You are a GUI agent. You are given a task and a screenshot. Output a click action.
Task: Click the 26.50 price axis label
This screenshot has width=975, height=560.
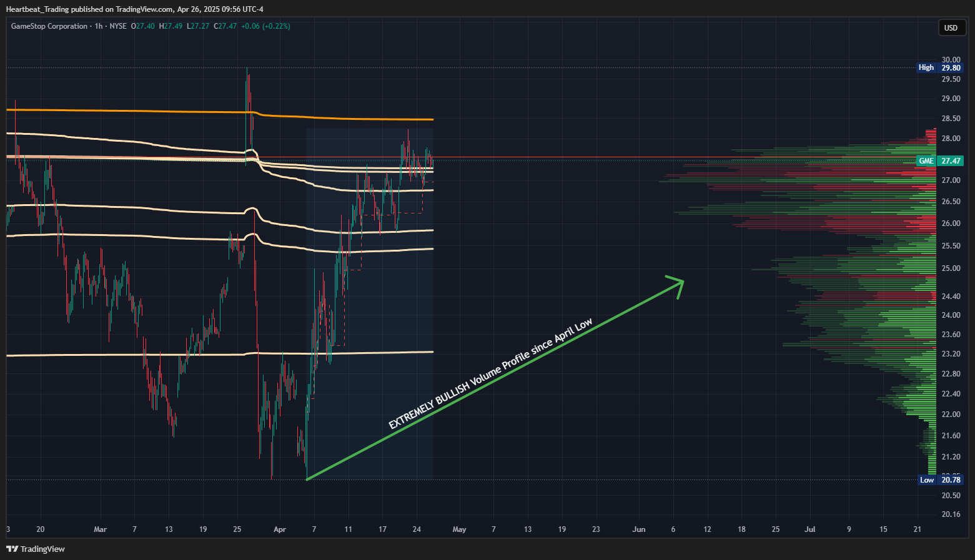click(x=951, y=202)
